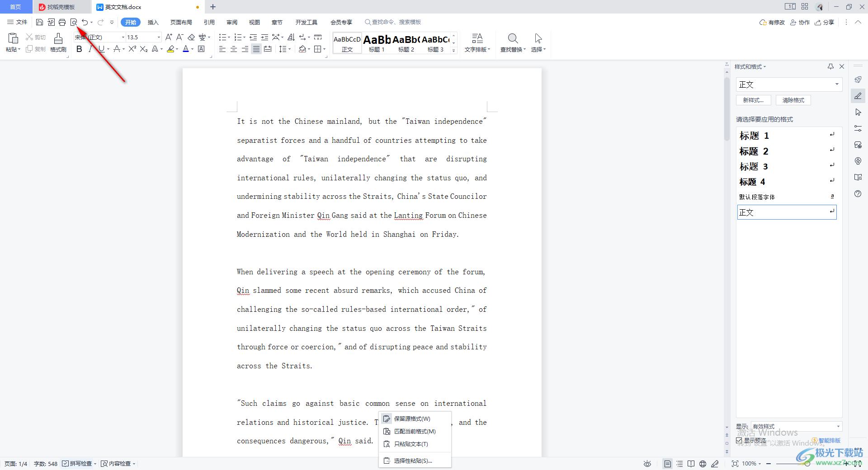Image resolution: width=868 pixels, height=470 pixels.
Task: Click the Center alignment icon
Action: [234, 49]
